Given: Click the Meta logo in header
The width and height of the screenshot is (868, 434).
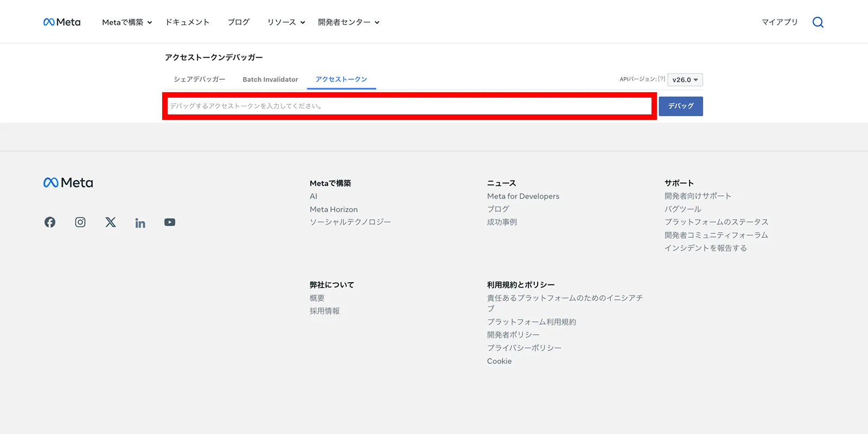Looking at the screenshot, I should [x=62, y=22].
